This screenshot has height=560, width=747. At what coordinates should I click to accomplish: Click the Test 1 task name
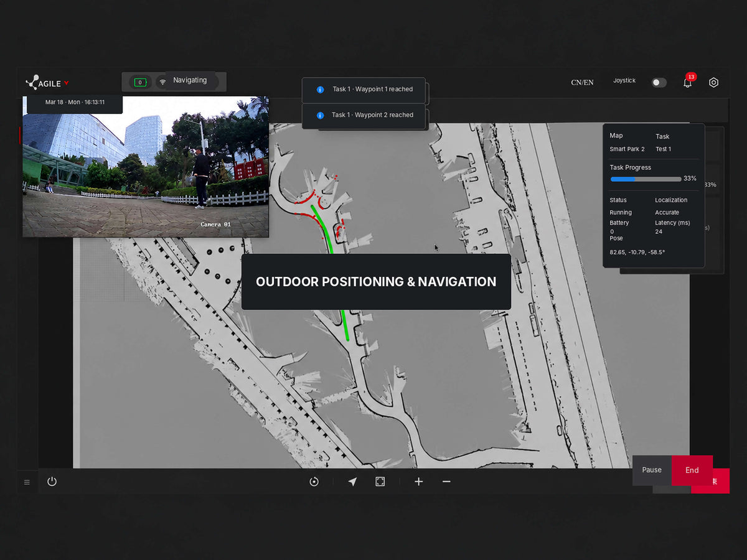point(664,149)
